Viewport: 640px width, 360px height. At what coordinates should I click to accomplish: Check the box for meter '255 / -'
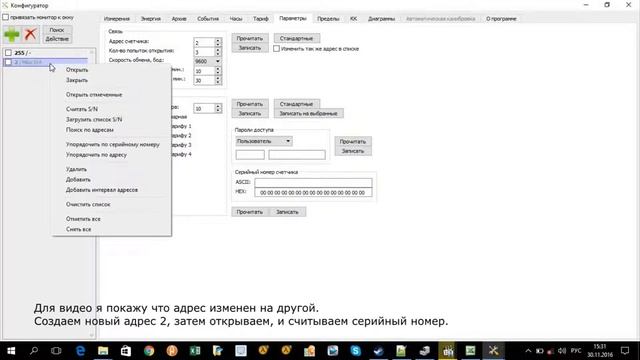tap(8, 53)
